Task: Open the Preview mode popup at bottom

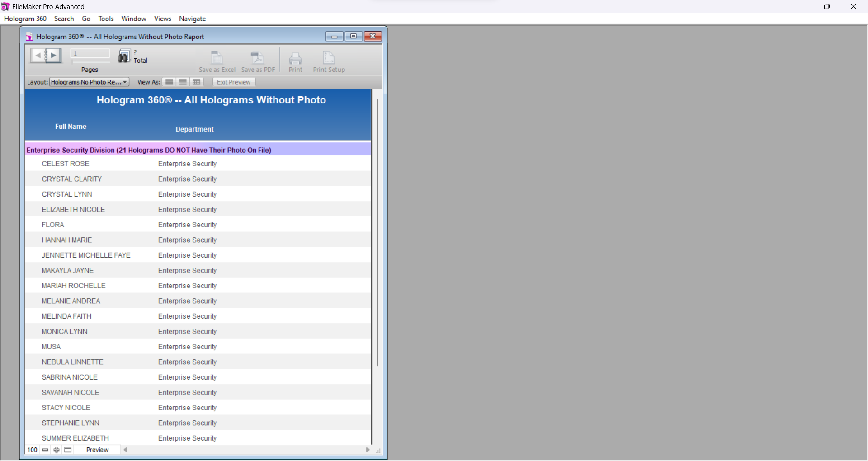Action: coord(97,450)
